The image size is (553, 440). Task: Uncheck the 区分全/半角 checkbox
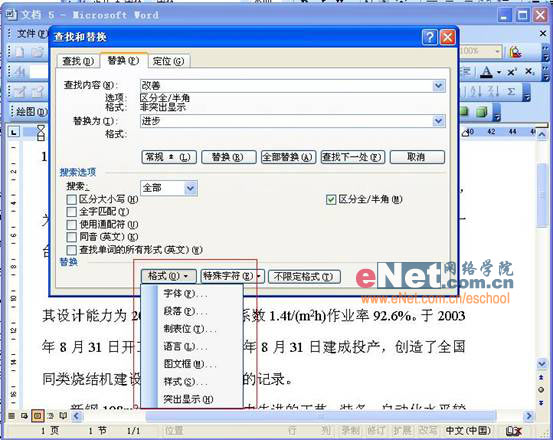330,200
